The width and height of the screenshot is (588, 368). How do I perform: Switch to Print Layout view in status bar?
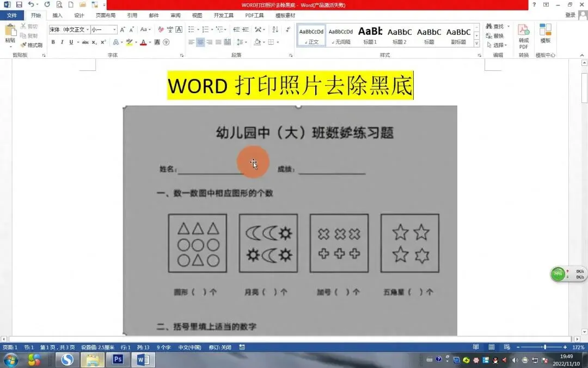coord(492,347)
